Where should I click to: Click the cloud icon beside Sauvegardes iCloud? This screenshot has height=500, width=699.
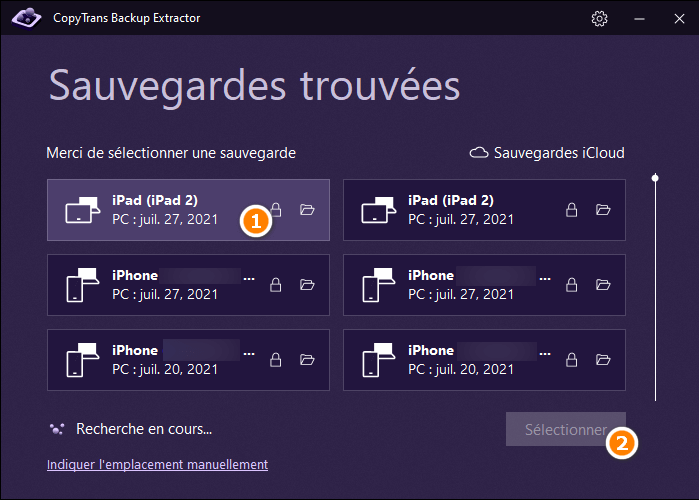479,153
